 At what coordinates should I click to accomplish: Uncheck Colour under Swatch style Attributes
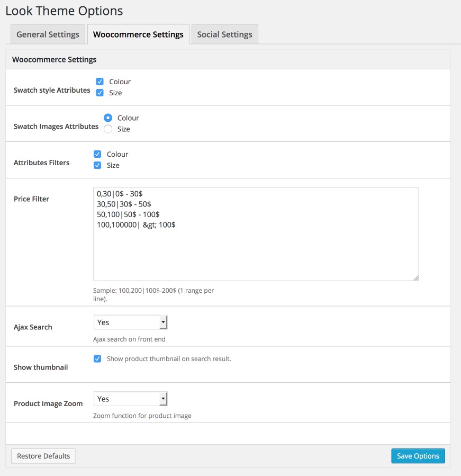100,82
